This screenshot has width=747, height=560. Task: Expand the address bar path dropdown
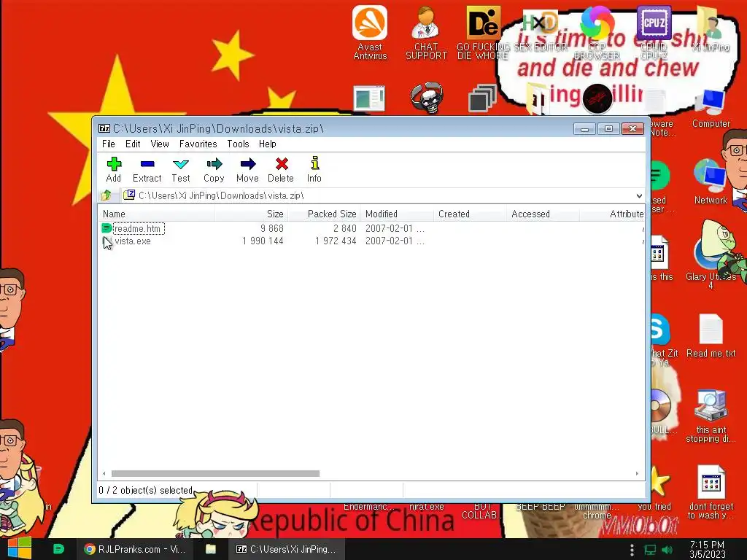(x=639, y=195)
